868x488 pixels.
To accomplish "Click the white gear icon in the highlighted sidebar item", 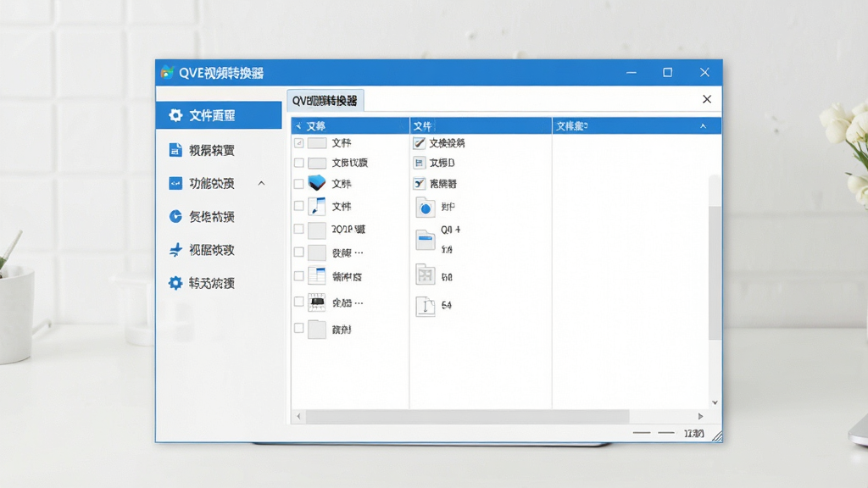I will click(x=175, y=115).
